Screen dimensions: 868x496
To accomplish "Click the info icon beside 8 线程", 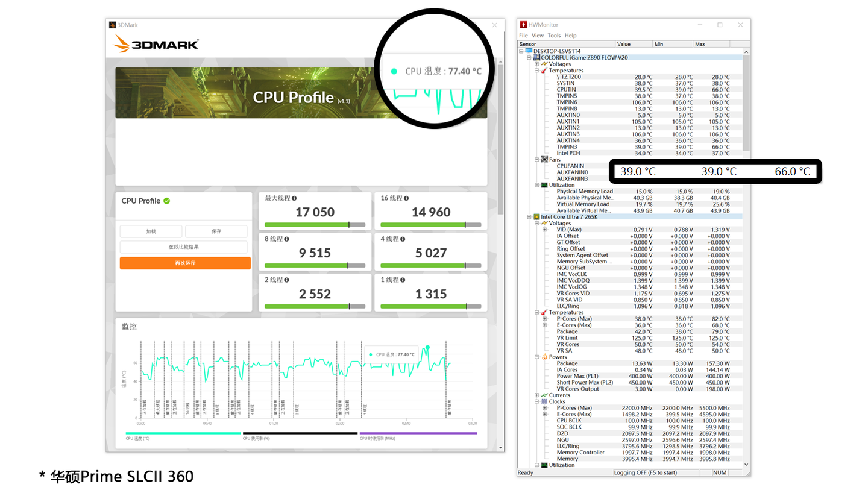I will click(288, 239).
